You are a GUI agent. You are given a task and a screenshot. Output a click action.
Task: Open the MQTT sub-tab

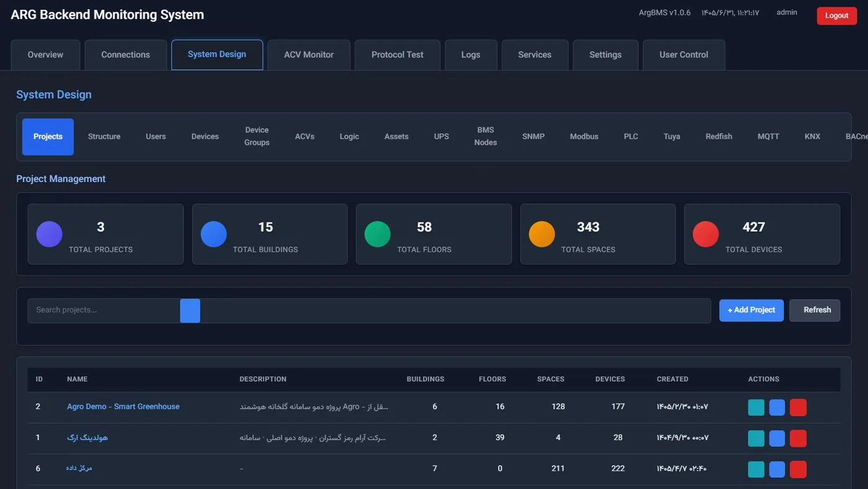768,137
